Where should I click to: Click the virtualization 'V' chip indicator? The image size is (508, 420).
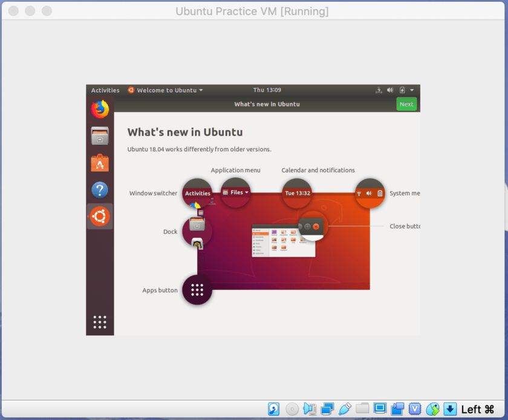point(415,409)
